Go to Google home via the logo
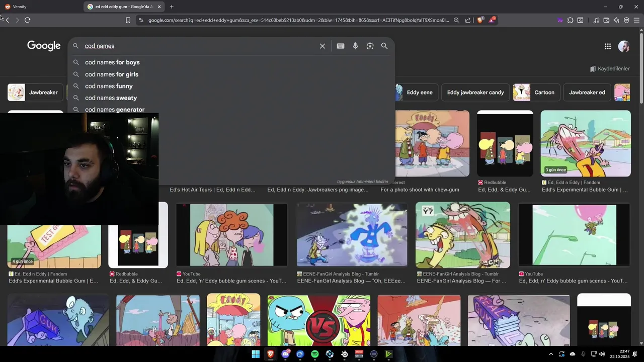The height and width of the screenshot is (362, 644). click(44, 46)
